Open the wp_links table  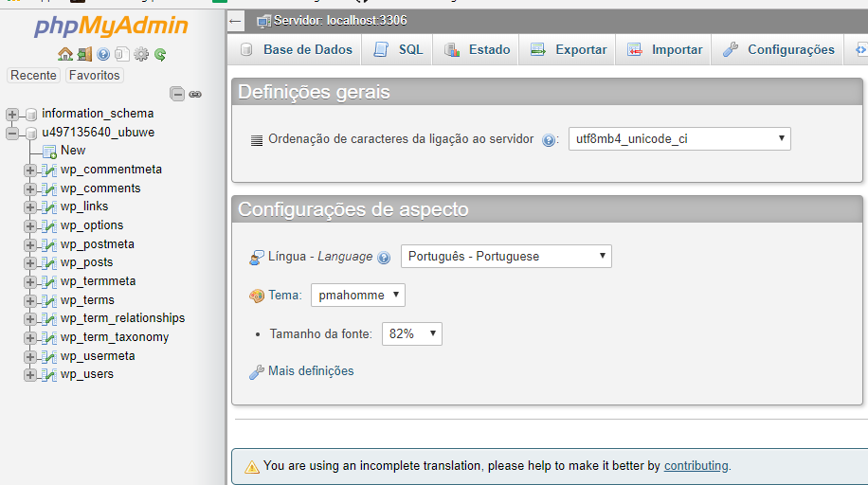[84, 207]
